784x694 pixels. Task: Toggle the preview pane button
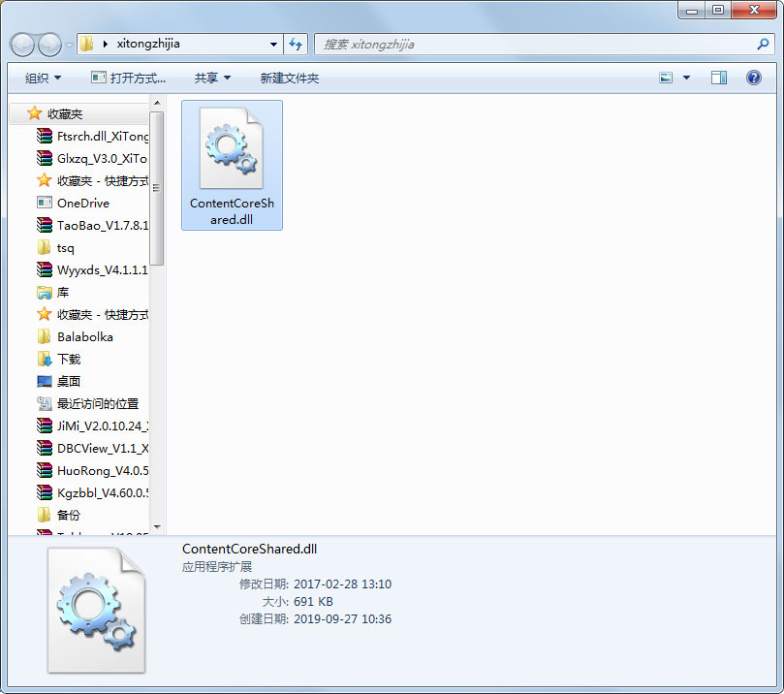(x=718, y=77)
